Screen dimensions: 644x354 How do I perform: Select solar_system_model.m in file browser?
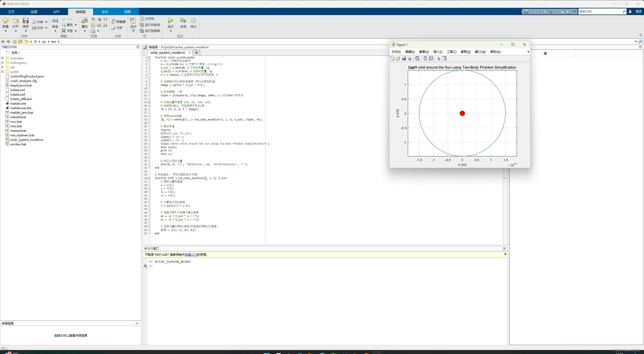pyautogui.click(x=26, y=140)
